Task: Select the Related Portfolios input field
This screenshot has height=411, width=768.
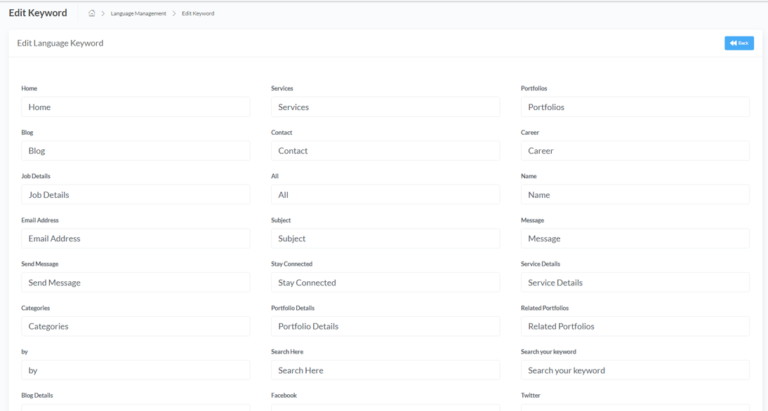Action: (635, 326)
